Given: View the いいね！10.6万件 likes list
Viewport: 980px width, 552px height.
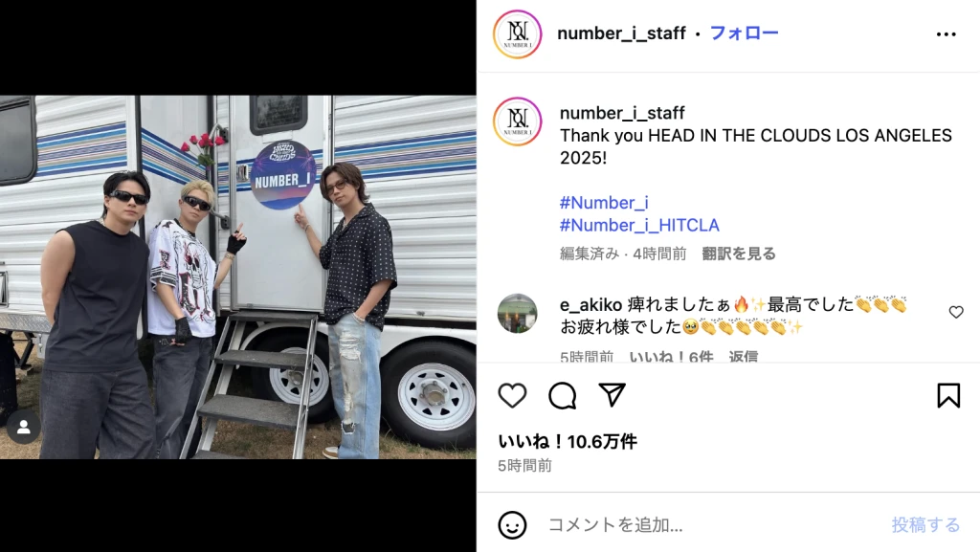Looking at the screenshot, I should [x=568, y=442].
